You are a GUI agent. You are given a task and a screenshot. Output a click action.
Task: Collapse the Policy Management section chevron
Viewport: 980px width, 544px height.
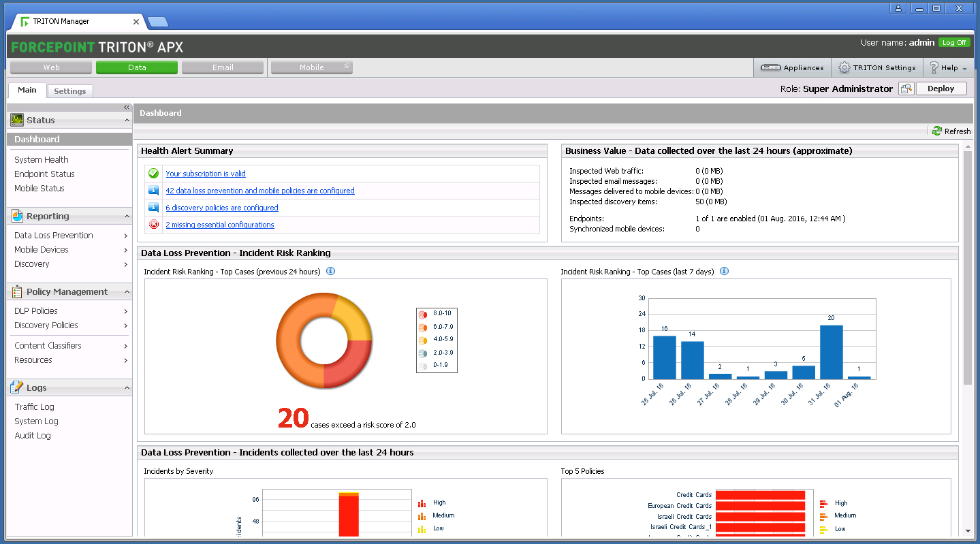click(127, 292)
